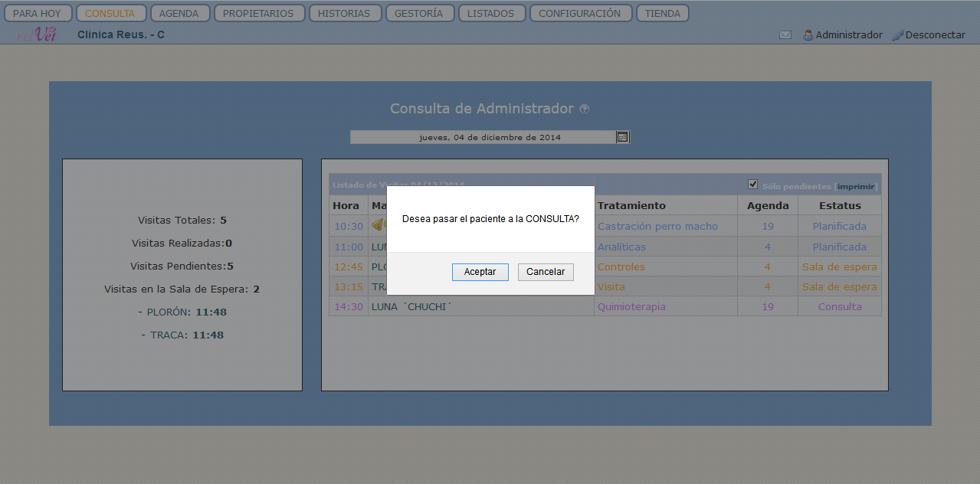The height and width of the screenshot is (484, 980).
Task: Click the help icon beside Consulta de Administrador
Action: tap(585, 110)
